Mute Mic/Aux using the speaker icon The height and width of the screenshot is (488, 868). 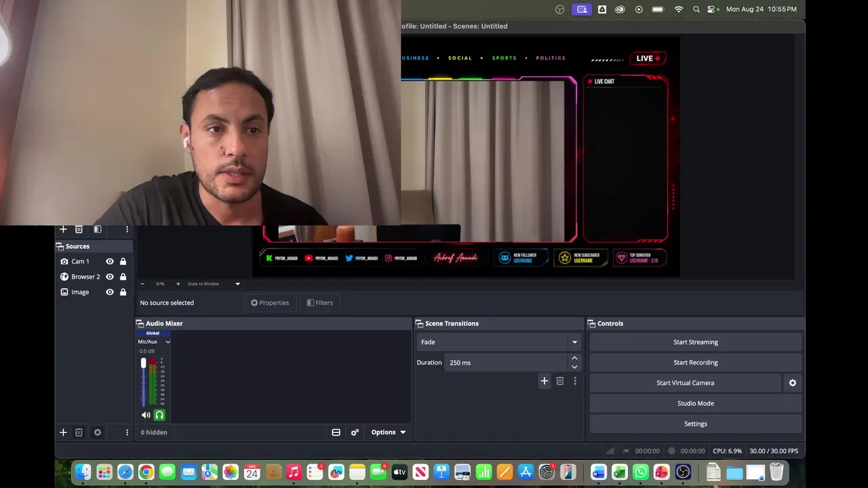point(146,415)
